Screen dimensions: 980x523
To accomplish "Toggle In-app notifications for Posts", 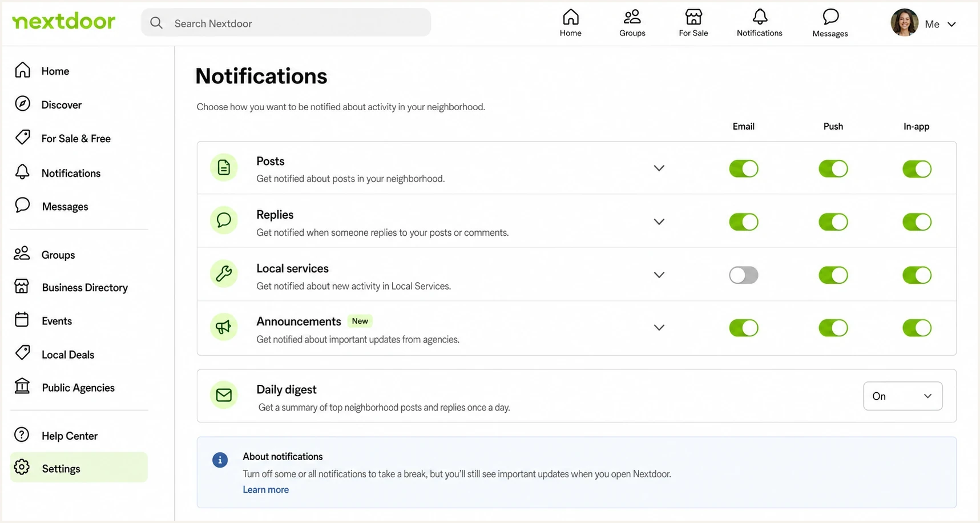I will [917, 169].
